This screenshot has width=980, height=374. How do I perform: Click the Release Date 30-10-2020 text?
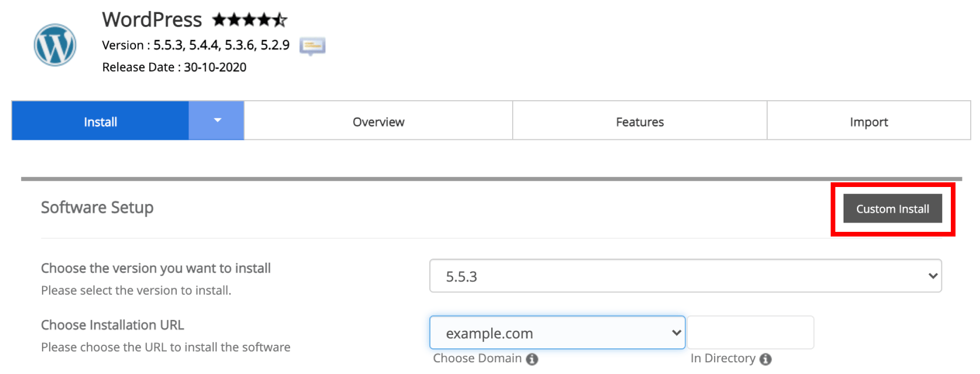click(174, 68)
